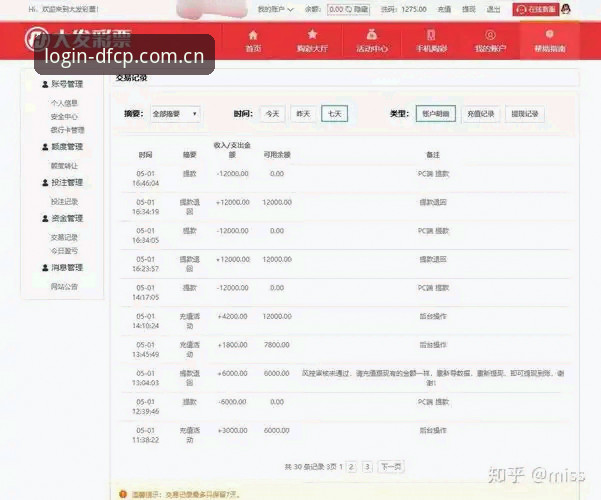Click the 11:38:22 timestamp cell
The width and height of the screenshot is (601, 500).
click(x=146, y=440)
